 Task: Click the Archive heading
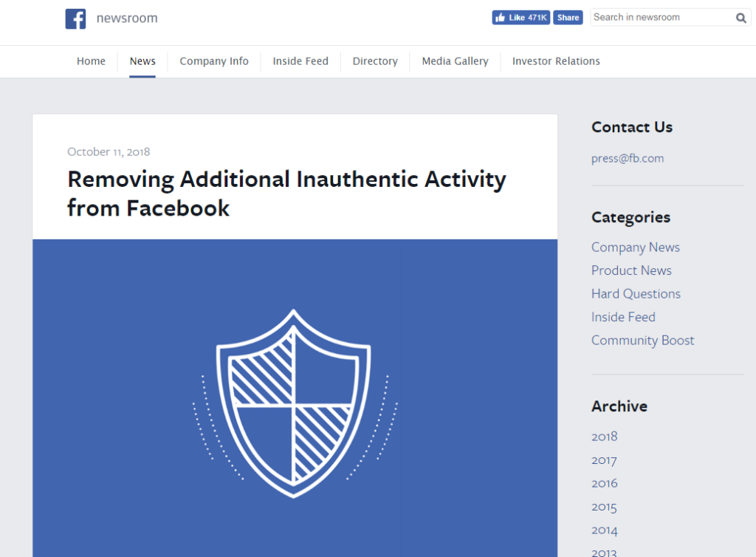(x=619, y=406)
